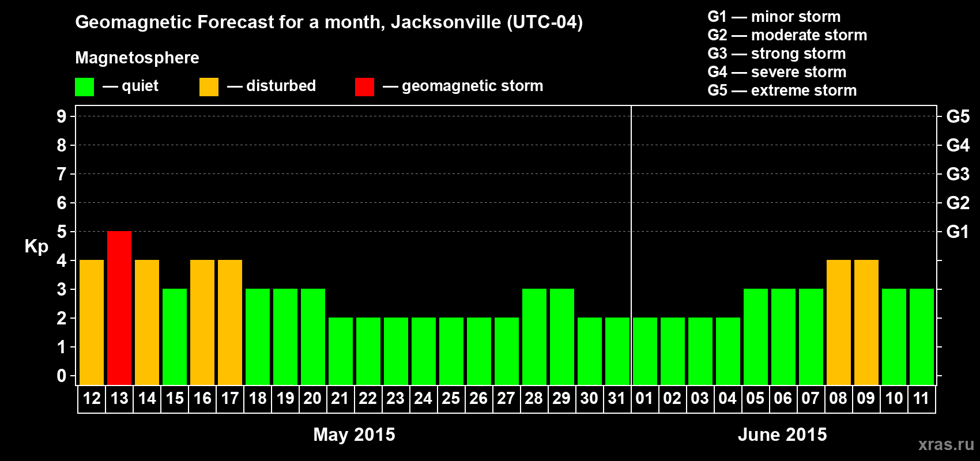
Task: Click the G2 label on right axis
Action: coord(958,203)
